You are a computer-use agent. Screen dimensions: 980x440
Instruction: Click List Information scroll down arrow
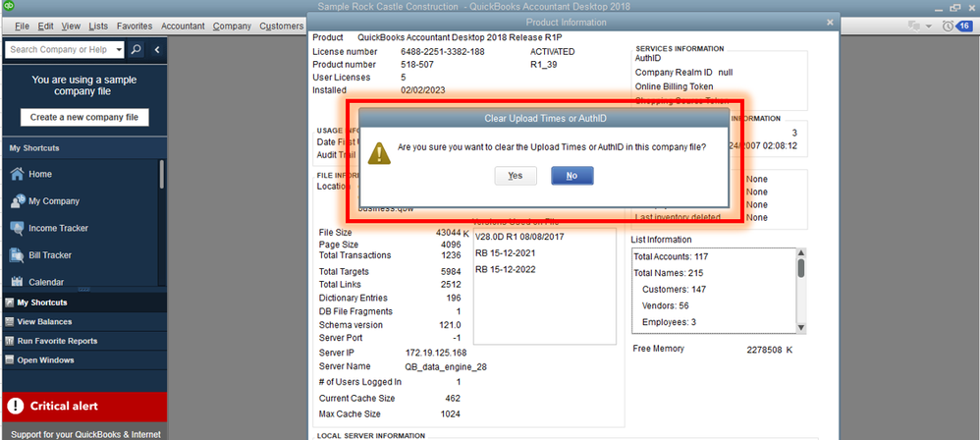pyautogui.click(x=801, y=329)
